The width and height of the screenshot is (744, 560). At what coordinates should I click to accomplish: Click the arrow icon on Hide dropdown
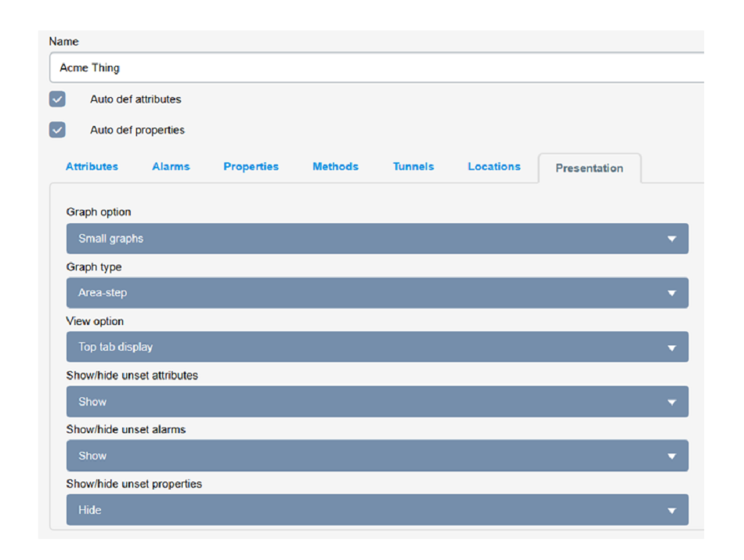pos(671,511)
